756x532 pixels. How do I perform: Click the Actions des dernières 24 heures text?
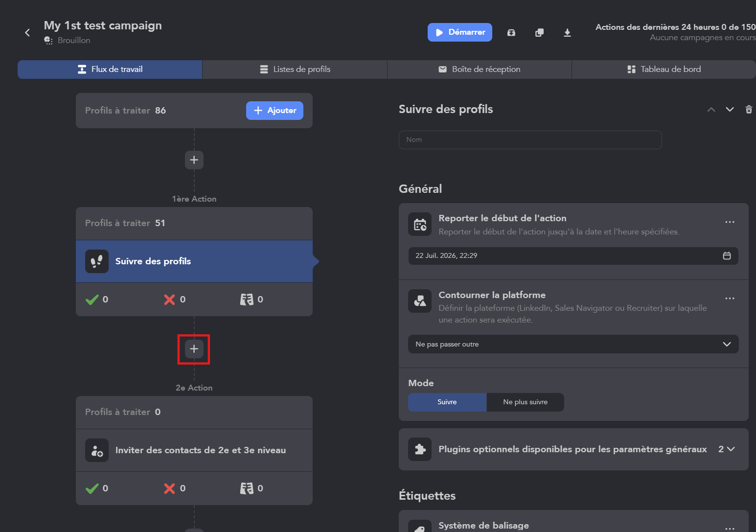tap(675, 27)
